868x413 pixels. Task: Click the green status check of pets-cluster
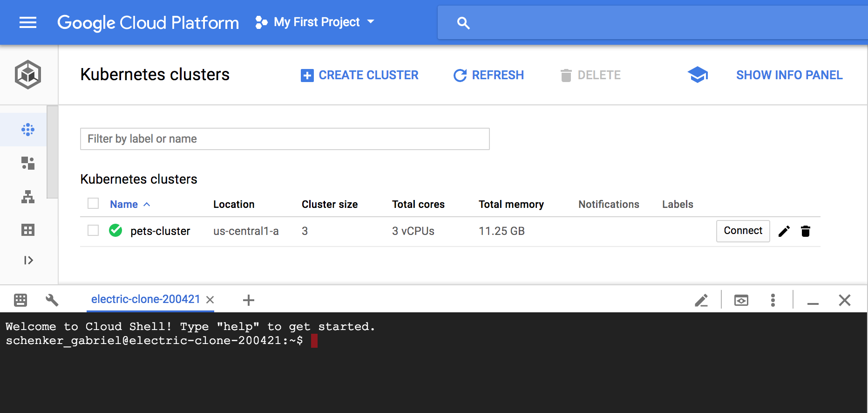[x=115, y=230]
